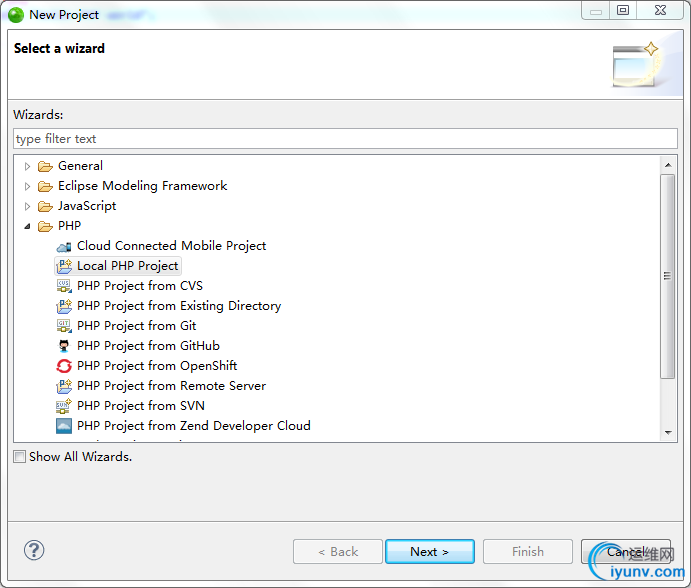Select PHP Project from SVN

(141, 406)
